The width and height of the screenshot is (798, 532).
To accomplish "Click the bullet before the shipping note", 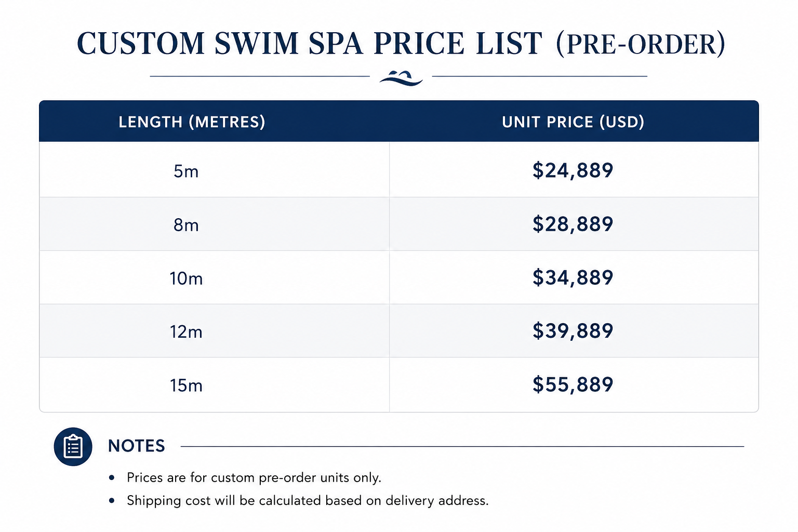I will click(x=112, y=501).
